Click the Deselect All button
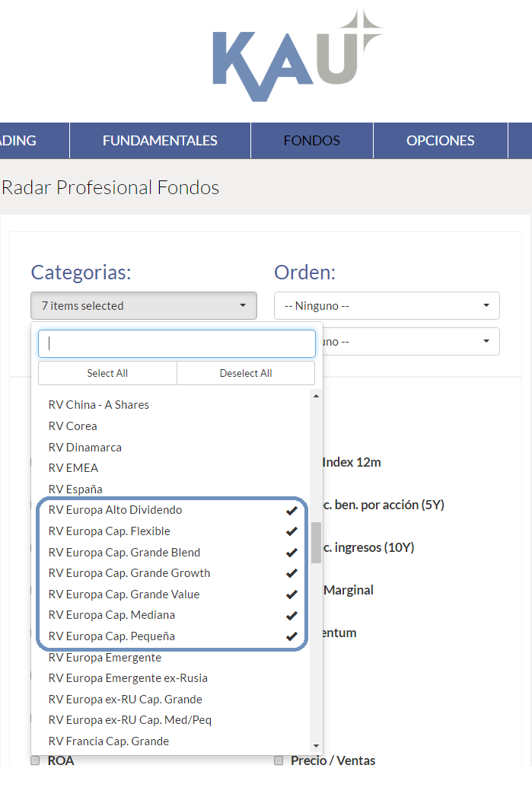Screen dimensions: 532x797 pos(246,373)
